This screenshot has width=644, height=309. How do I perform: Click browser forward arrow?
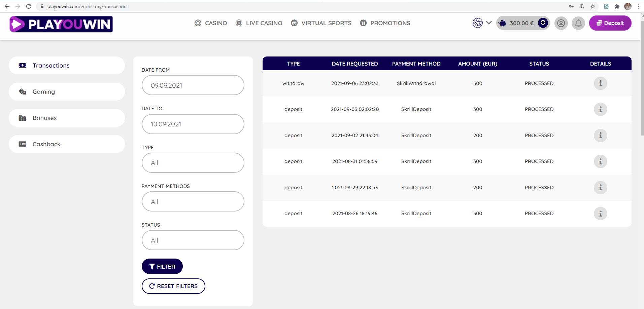pyautogui.click(x=18, y=6)
